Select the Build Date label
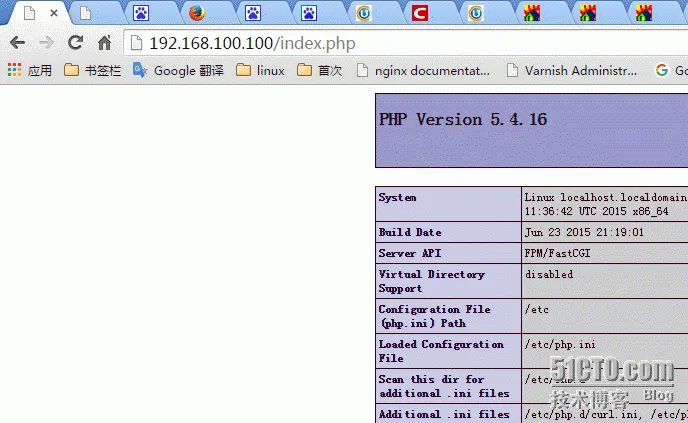 [x=410, y=232]
